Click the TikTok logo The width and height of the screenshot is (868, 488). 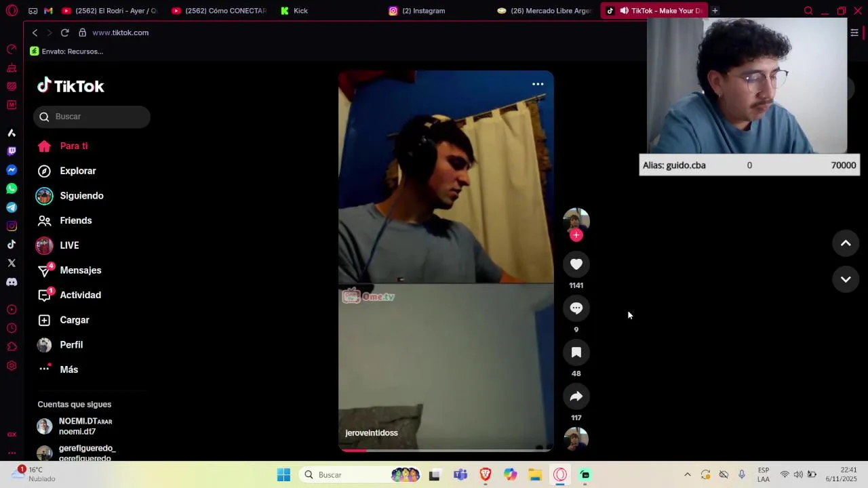pyautogui.click(x=71, y=86)
